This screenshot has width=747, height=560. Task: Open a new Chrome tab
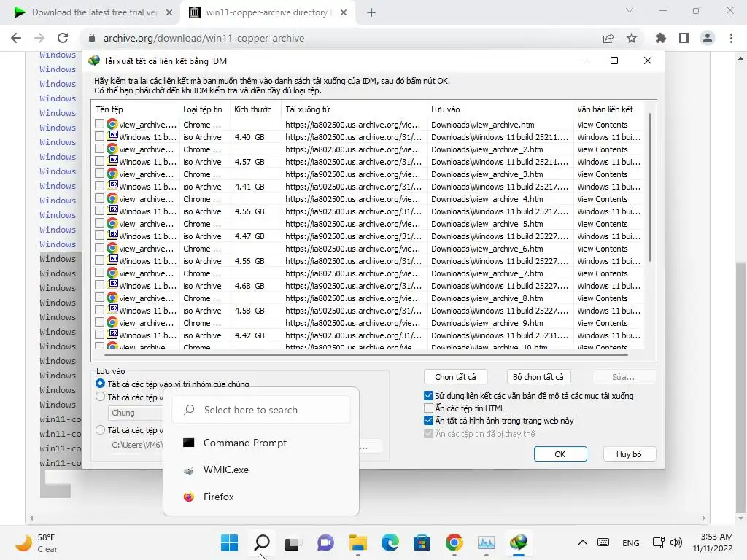371,12
